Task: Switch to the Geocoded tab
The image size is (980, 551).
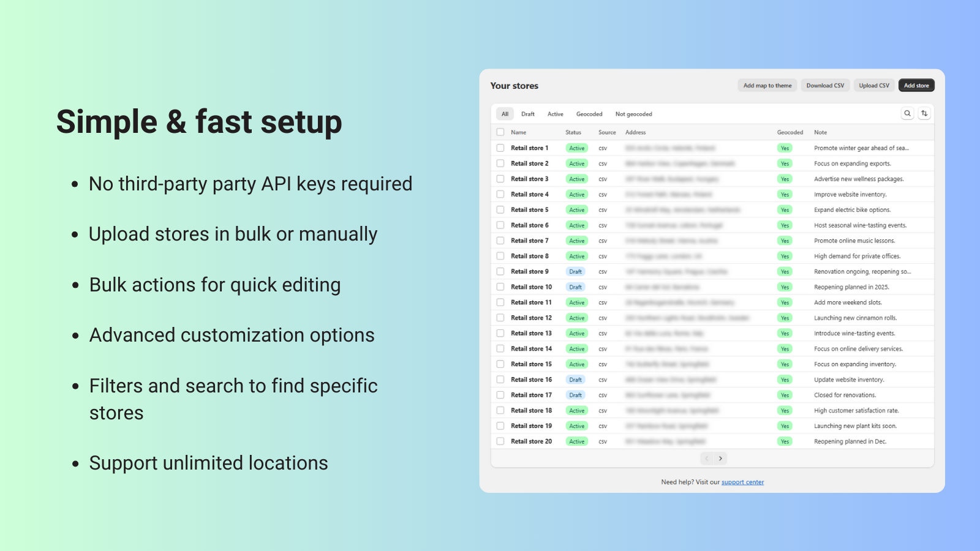Action: tap(589, 114)
